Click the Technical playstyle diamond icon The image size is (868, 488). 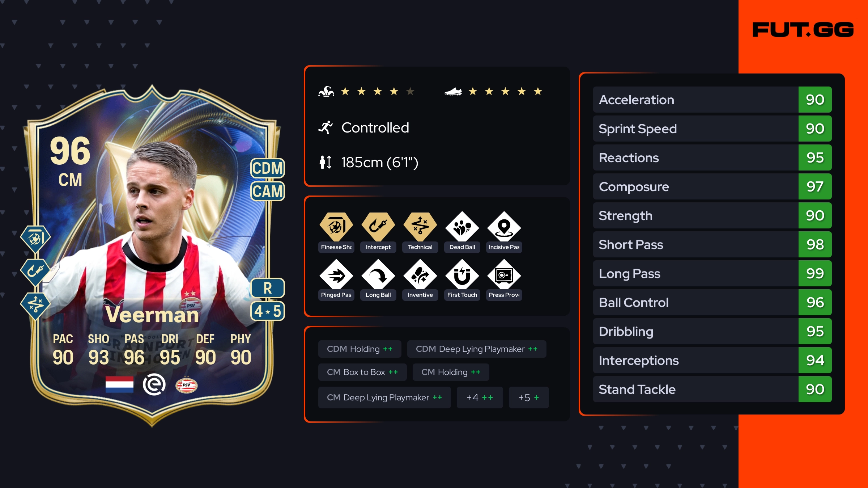coord(420,227)
